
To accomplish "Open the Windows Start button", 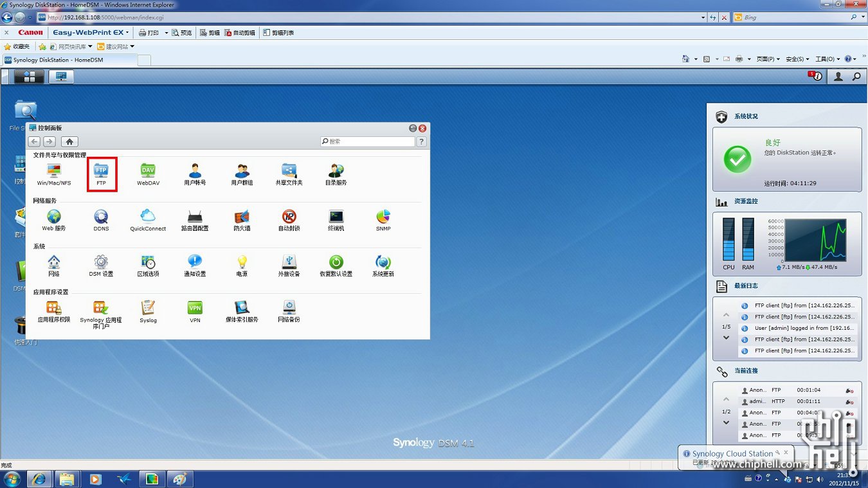I will pos(12,479).
